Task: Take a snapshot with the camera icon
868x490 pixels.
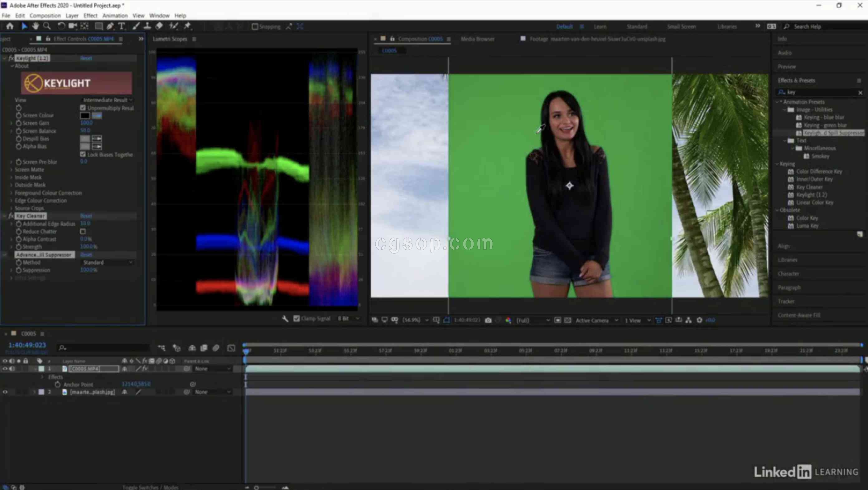Action: click(488, 320)
